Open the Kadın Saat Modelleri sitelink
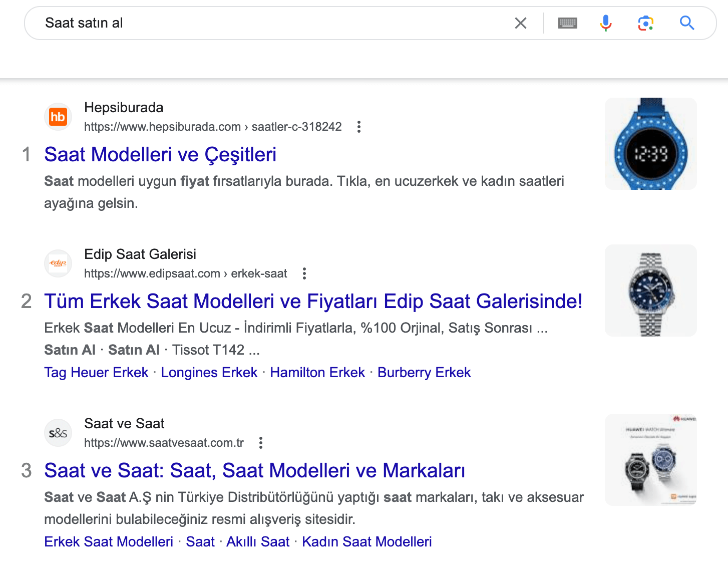This screenshot has height=563, width=728. point(367,542)
